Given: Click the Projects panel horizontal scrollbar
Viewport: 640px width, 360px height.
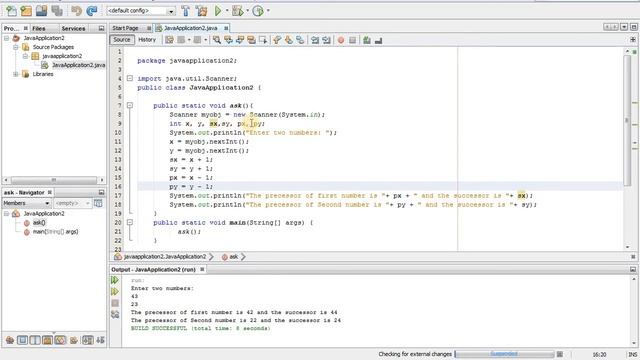Looking at the screenshot, I should [x=53, y=180].
